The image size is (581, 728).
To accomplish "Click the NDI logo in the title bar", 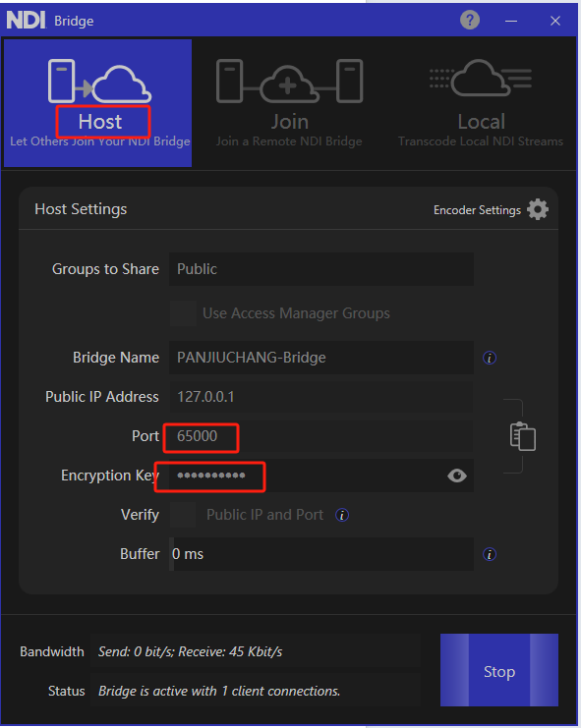I will [26, 21].
